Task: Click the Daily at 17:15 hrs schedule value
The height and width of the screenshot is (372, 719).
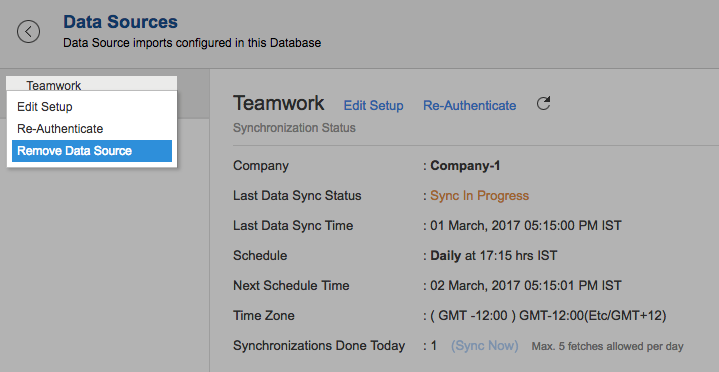Action: (x=493, y=255)
